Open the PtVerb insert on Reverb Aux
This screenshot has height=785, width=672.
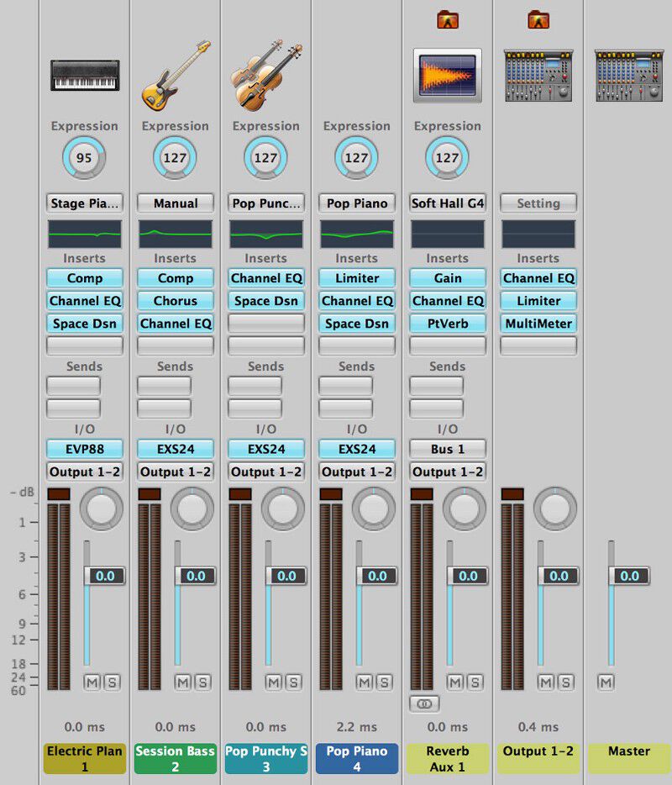point(448,324)
